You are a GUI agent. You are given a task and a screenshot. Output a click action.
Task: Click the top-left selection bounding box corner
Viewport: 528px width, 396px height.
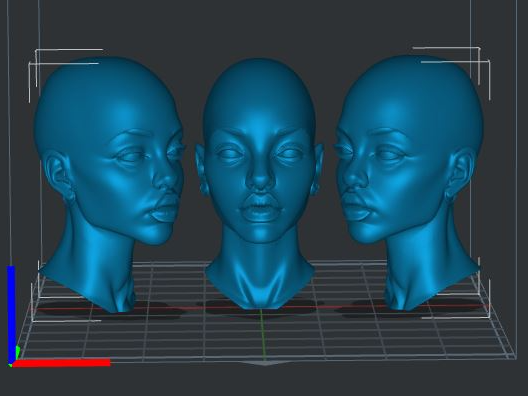pyautogui.click(x=37, y=51)
